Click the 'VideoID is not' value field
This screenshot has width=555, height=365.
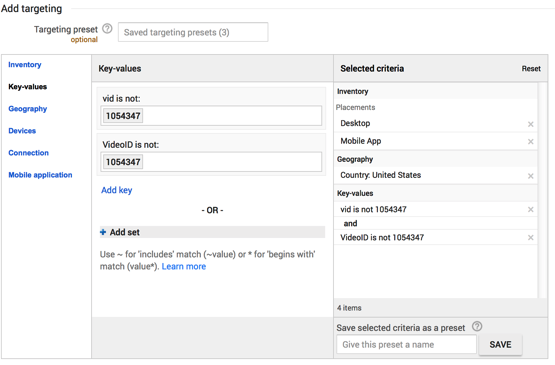pos(211,162)
